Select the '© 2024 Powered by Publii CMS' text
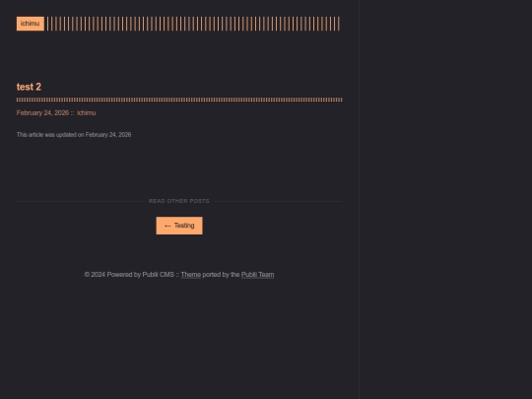 (x=129, y=275)
